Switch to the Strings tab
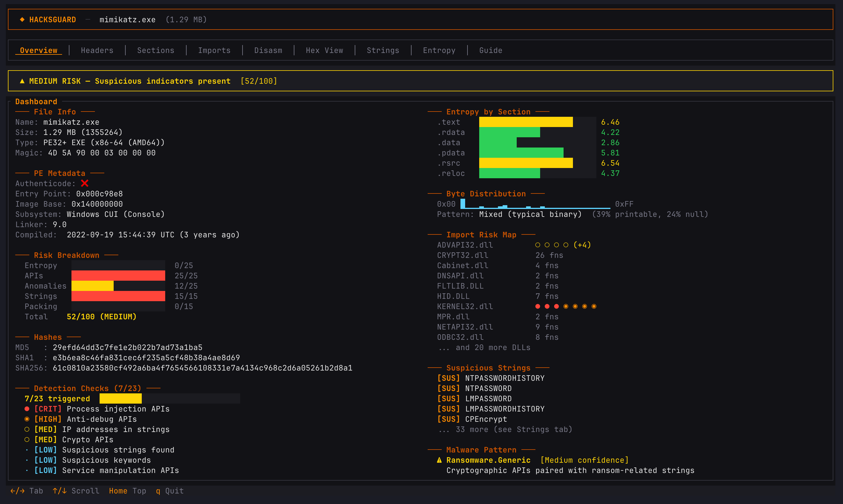The image size is (843, 504). point(383,50)
